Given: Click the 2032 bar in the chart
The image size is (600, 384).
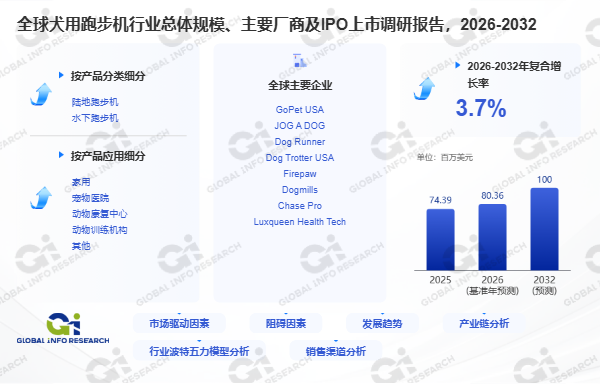Looking at the screenshot, I should [x=544, y=229].
